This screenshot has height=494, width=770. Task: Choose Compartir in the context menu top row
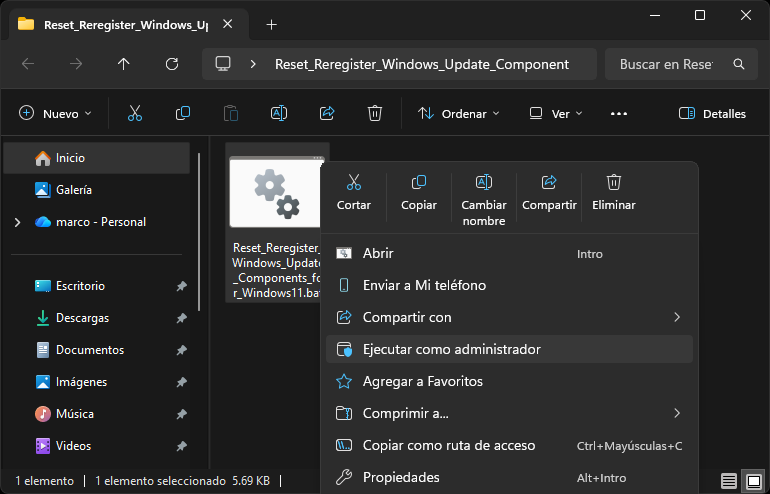click(549, 192)
